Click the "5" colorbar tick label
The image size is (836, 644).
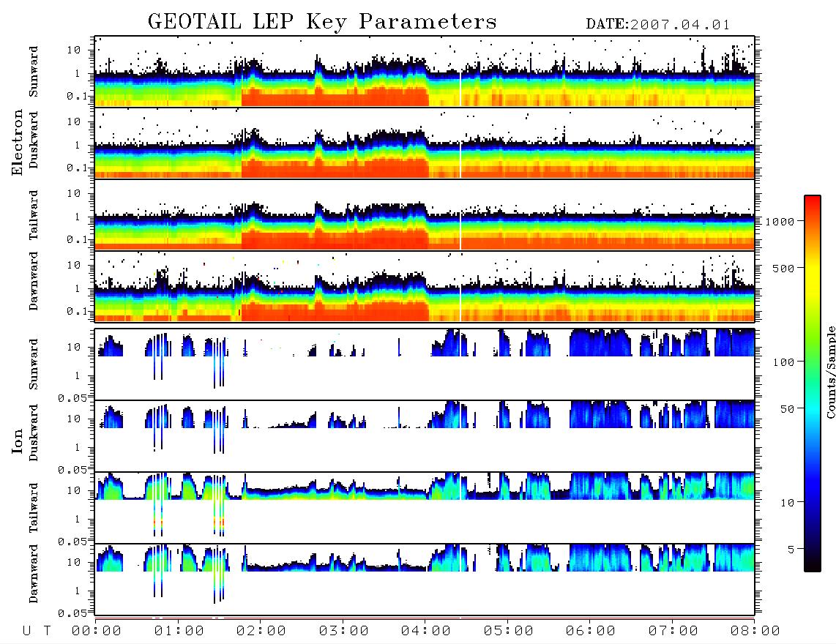[x=791, y=549]
